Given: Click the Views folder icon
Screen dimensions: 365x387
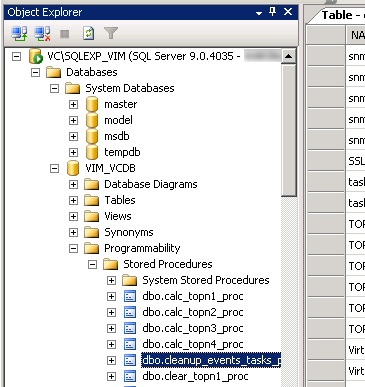Looking at the screenshot, I should pyautogui.click(x=91, y=216).
